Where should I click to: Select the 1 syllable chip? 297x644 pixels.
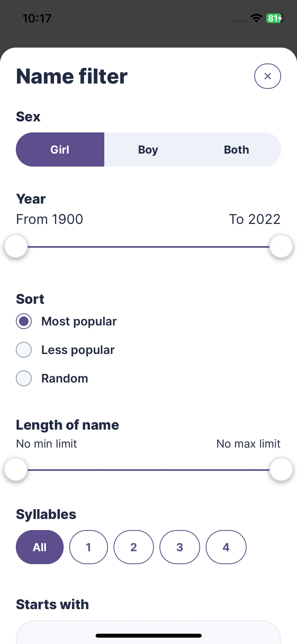click(x=88, y=547)
